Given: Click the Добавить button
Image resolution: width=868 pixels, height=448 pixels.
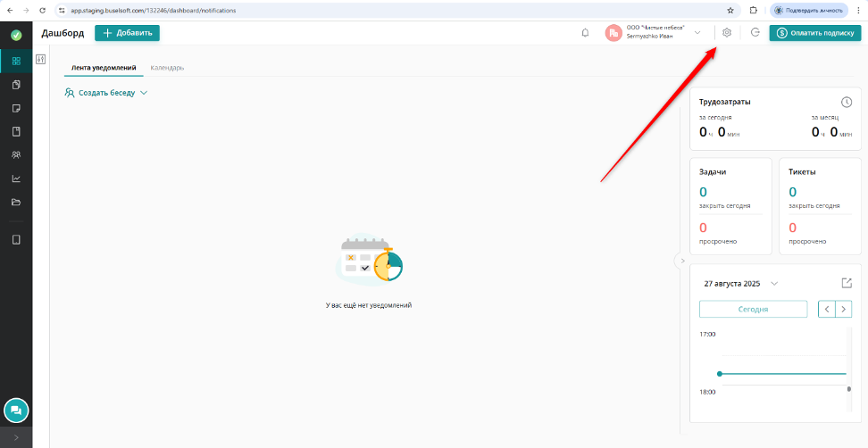Looking at the screenshot, I should [x=128, y=33].
